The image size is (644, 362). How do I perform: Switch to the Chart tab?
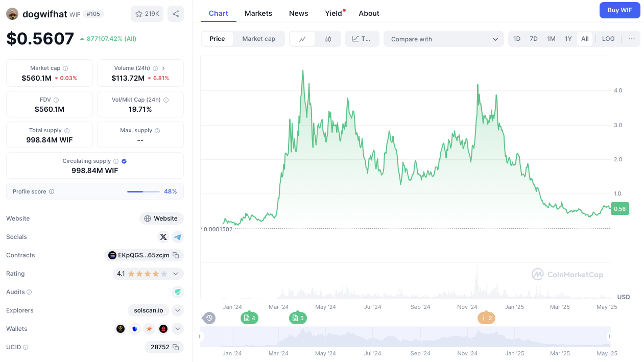click(x=219, y=13)
